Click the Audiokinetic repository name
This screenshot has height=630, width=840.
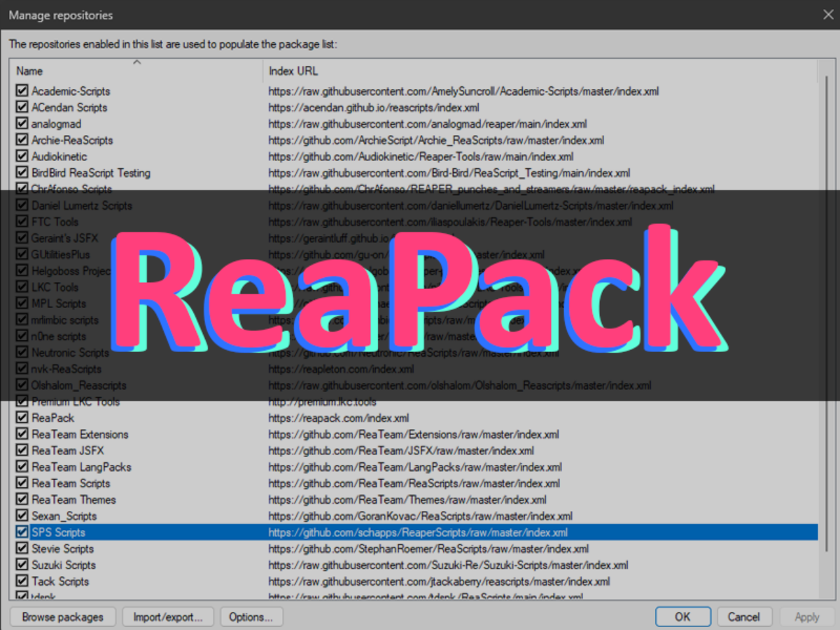(59, 156)
